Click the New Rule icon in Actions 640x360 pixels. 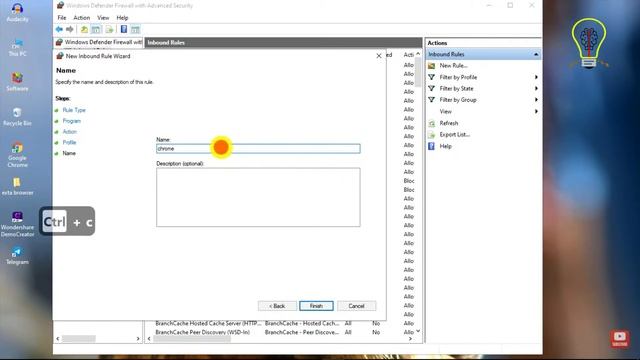tap(431, 65)
